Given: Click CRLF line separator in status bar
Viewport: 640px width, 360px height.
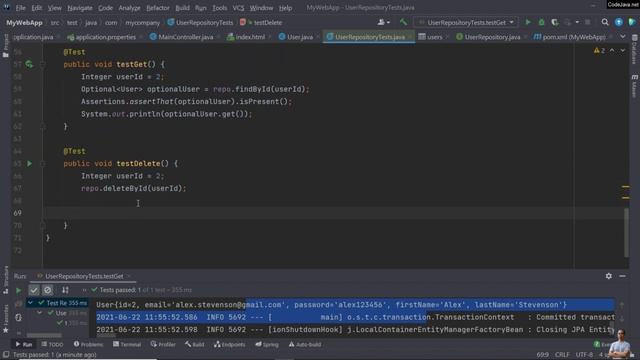Looking at the screenshot, I should point(562,355).
